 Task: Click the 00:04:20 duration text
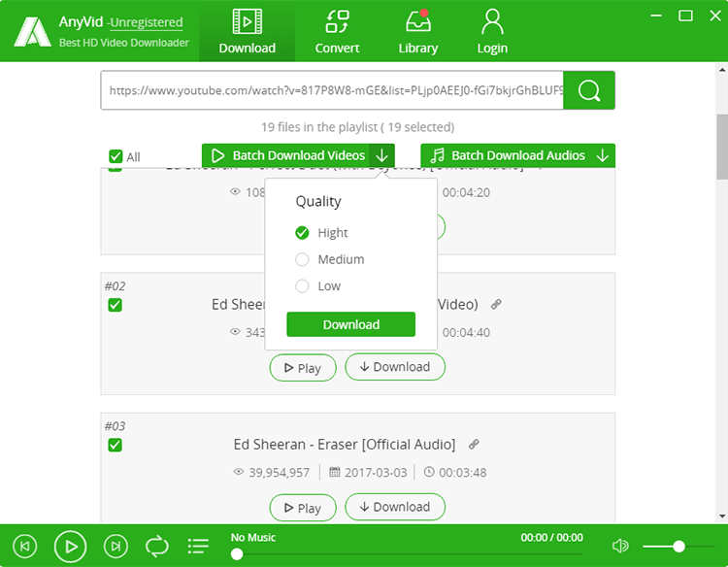pos(466,192)
